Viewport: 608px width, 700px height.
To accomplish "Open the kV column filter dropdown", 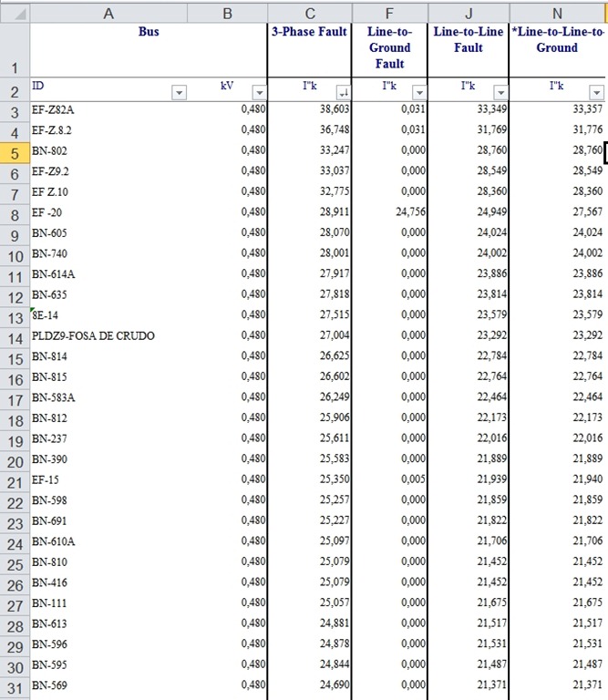I will (x=260, y=92).
